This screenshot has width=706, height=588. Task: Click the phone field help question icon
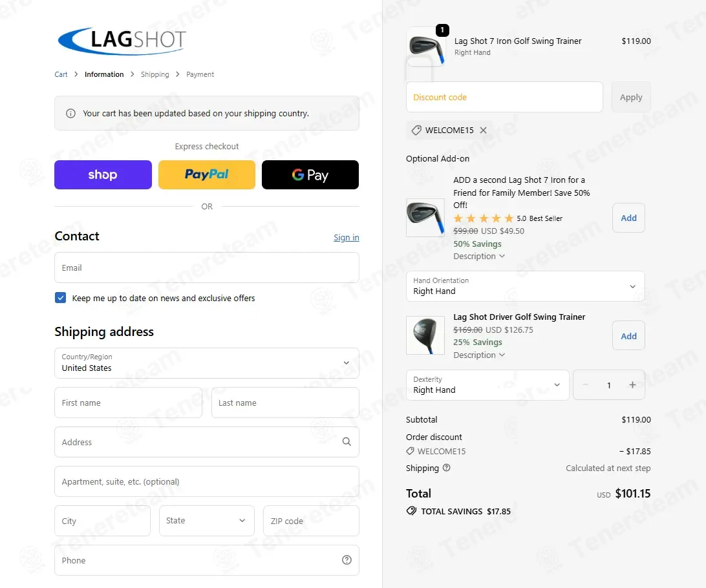click(347, 560)
